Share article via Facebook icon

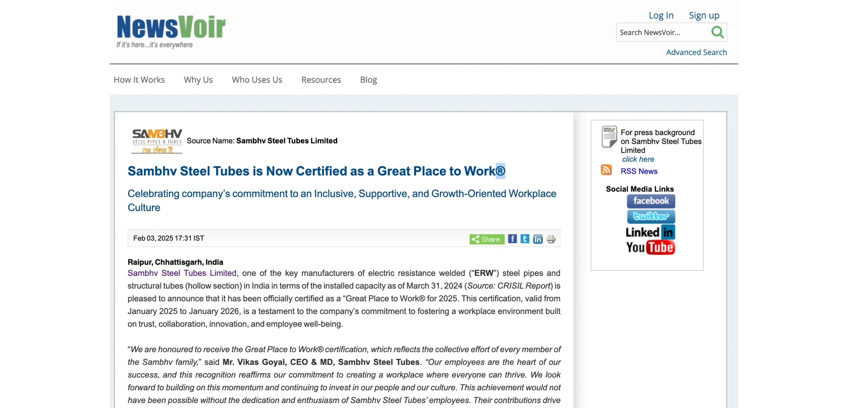tap(512, 239)
